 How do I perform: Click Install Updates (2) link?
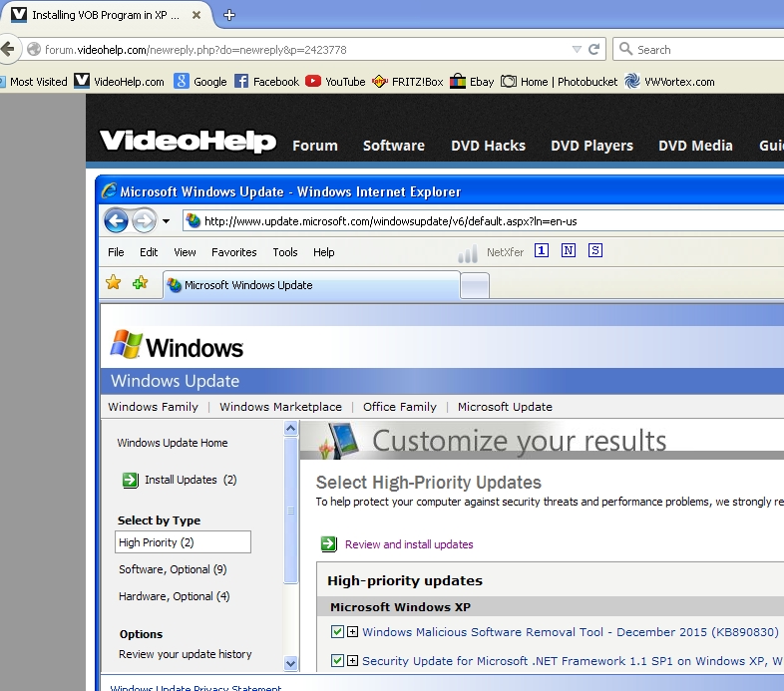pyautogui.click(x=191, y=480)
